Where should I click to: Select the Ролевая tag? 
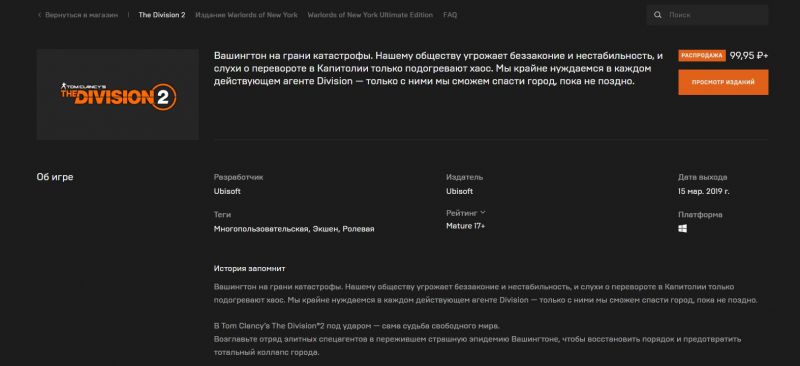click(x=358, y=229)
